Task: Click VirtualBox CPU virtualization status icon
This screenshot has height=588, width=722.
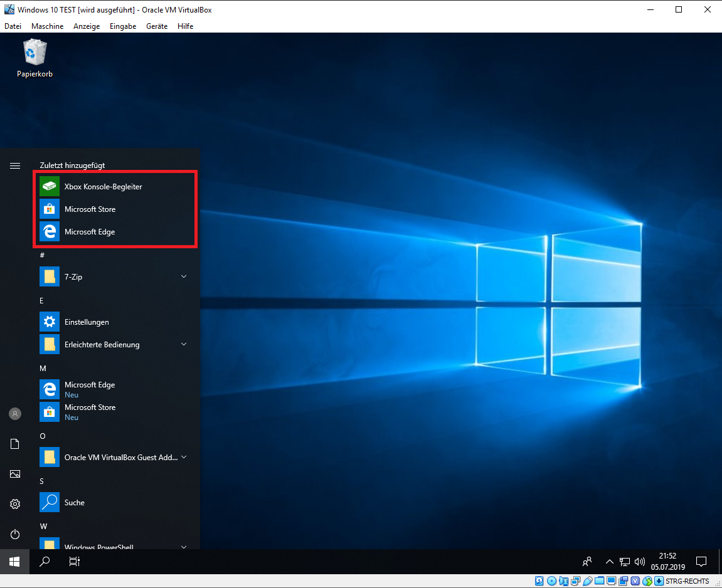Action: click(635, 581)
